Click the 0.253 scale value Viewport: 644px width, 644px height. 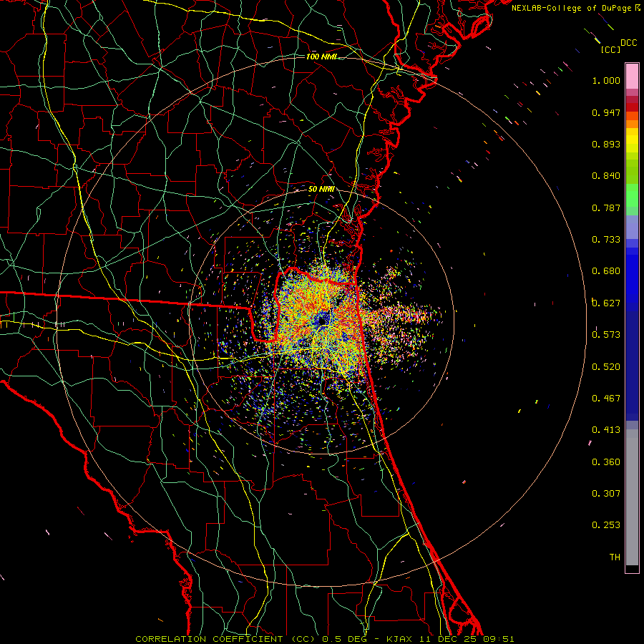(x=606, y=525)
